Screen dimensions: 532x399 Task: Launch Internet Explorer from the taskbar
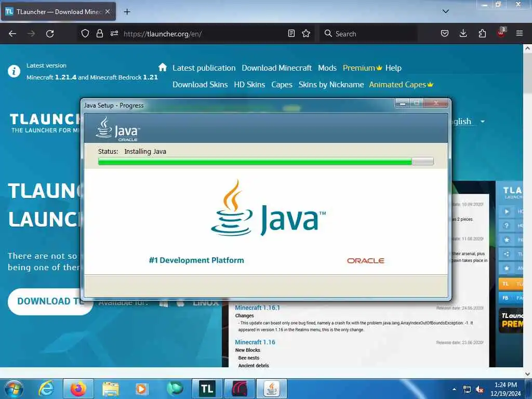click(46, 389)
